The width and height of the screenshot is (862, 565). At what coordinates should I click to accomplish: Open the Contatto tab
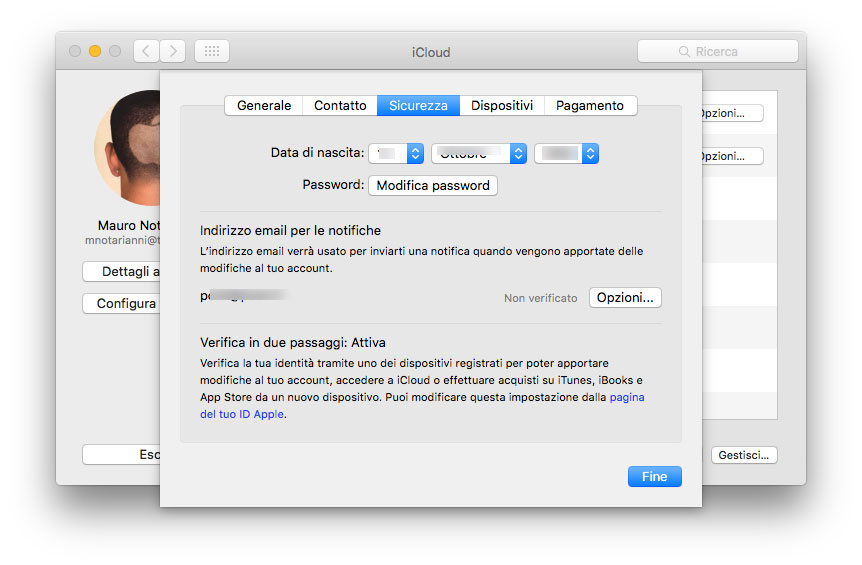340,105
